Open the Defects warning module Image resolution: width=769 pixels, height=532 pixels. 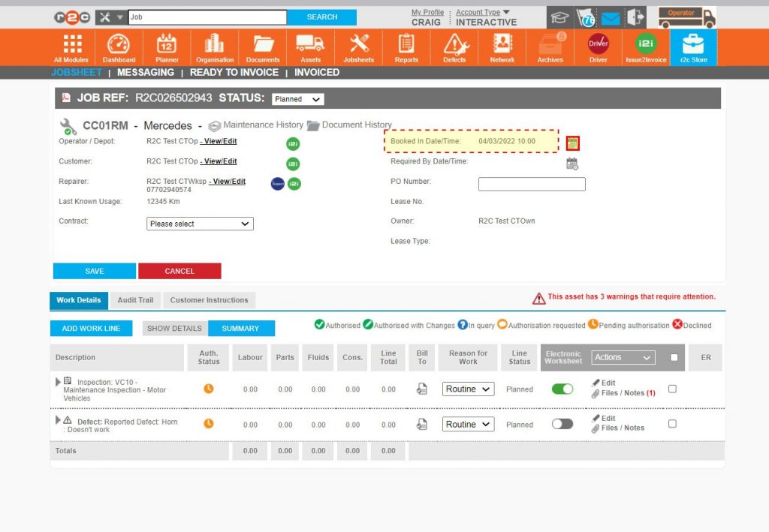tap(454, 48)
